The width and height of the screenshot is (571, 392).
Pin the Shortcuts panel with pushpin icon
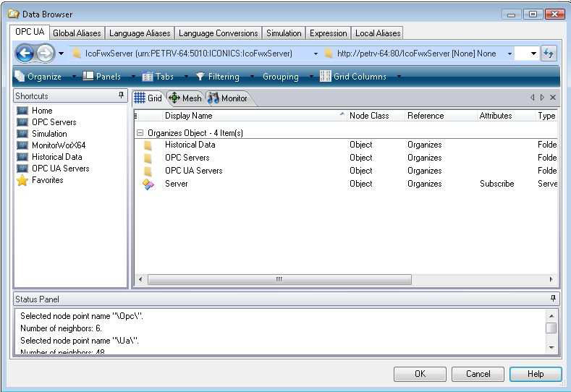pos(122,95)
